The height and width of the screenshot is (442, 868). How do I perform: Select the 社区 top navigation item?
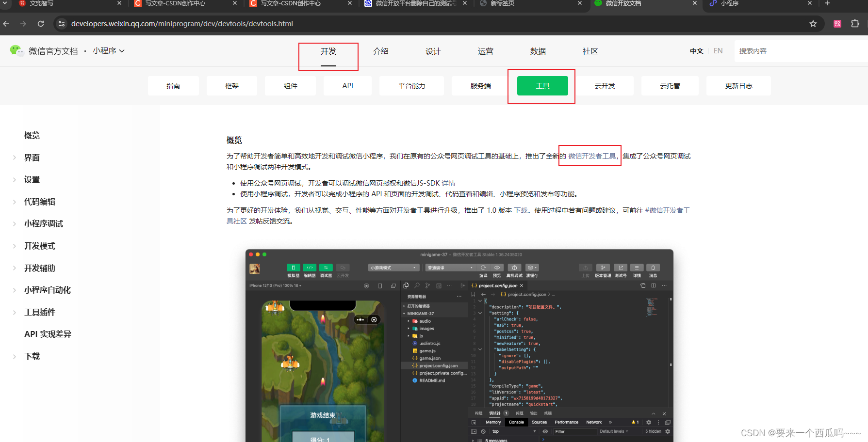click(x=590, y=51)
